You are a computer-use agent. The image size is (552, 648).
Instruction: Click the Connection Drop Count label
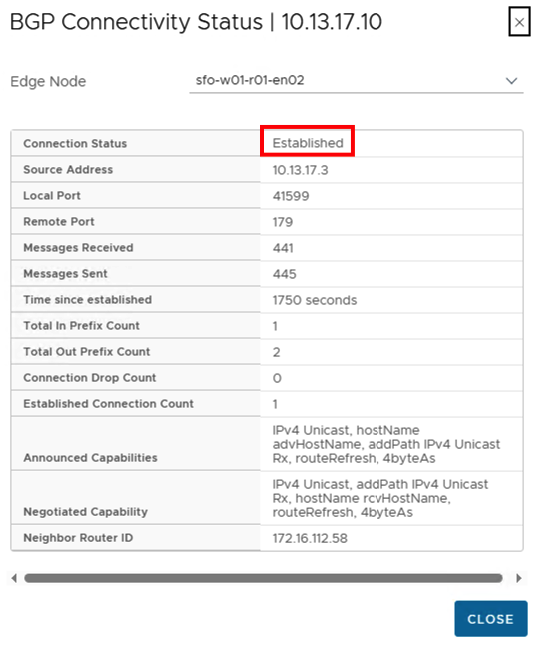(x=90, y=378)
